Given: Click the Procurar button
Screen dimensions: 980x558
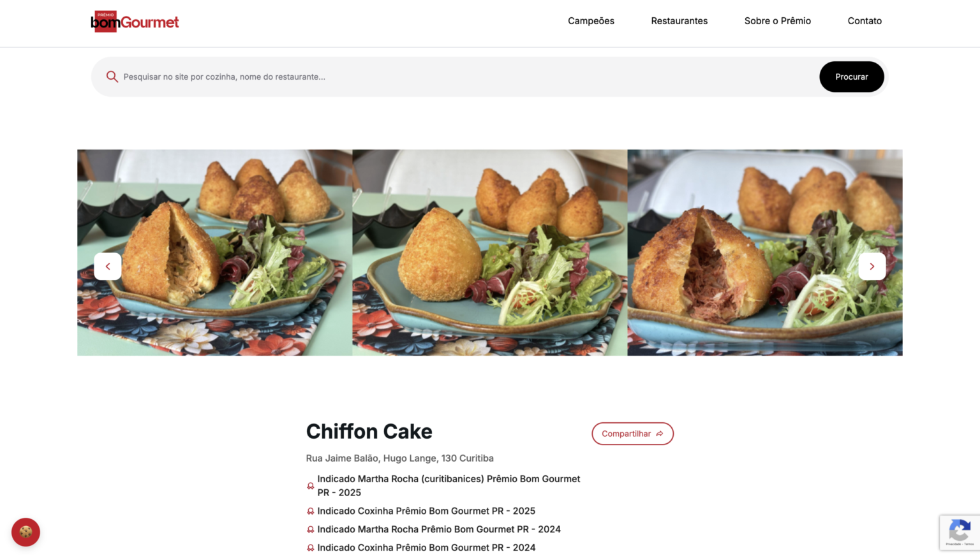Looking at the screenshot, I should coord(852,77).
